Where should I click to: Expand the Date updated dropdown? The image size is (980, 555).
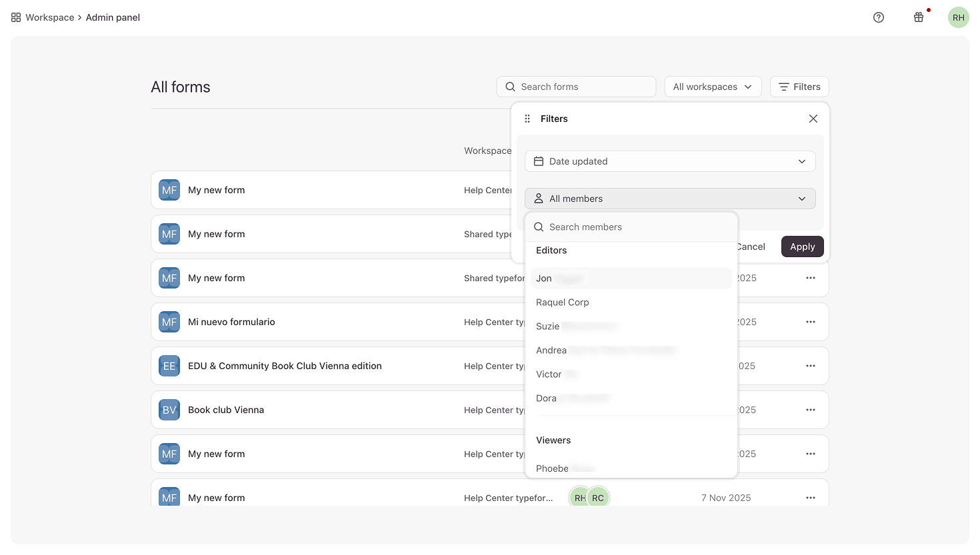tap(669, 161)
